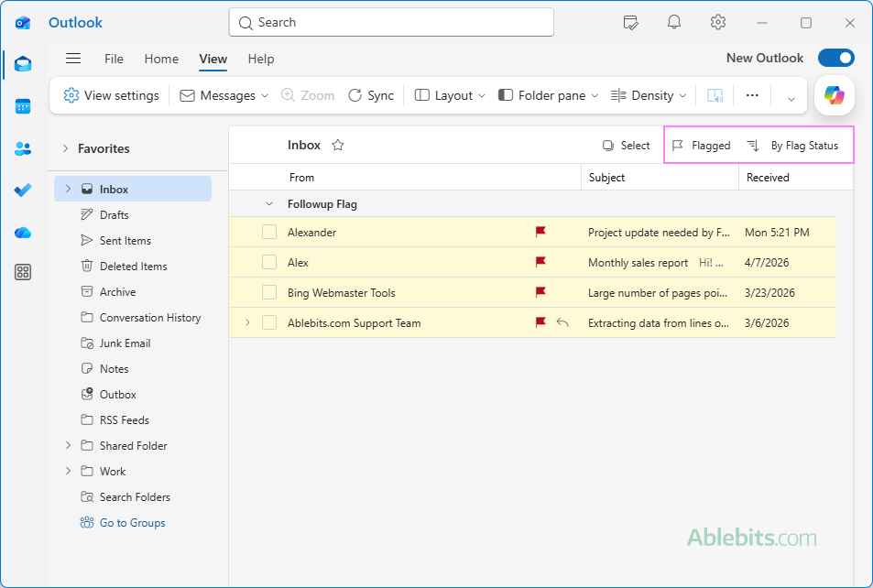Open the Settings gear icon
This screenshot has width=873, height=588.
point(718,22)
